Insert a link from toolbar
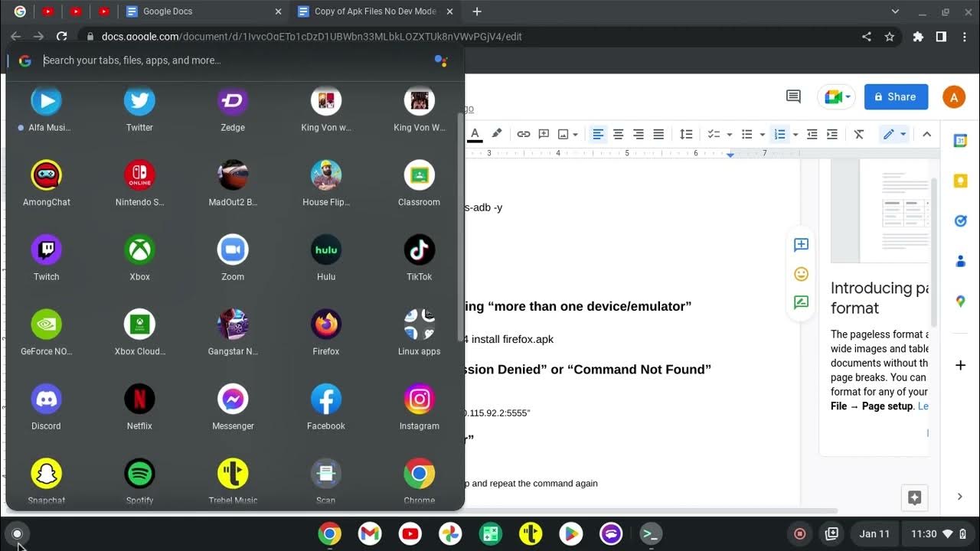Image resolution: width=980 pixels, height=551 pixels. pos(524,134)
